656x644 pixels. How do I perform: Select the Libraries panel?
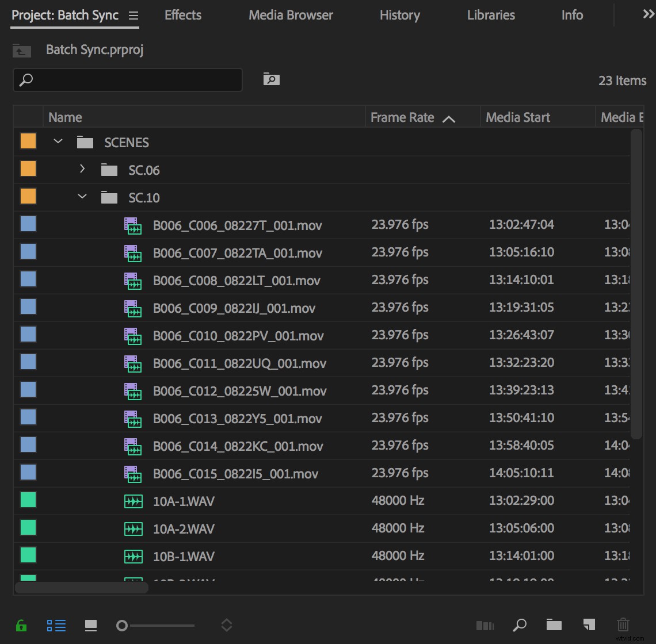(x=490, y=16)
